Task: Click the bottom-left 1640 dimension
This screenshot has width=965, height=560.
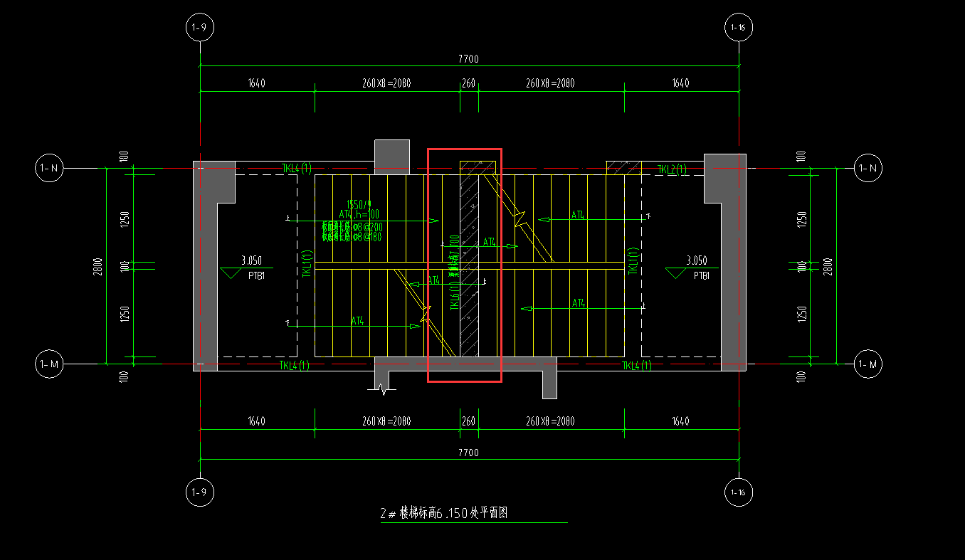Action: point(257,421)
